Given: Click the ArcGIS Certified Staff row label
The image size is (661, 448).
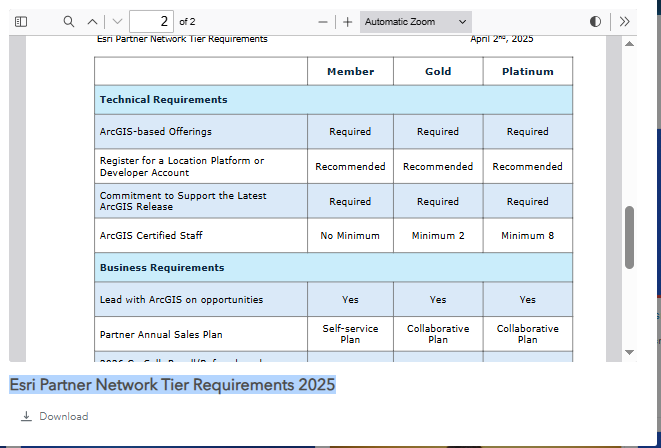Looking at the screenshot, I should 151,235.
